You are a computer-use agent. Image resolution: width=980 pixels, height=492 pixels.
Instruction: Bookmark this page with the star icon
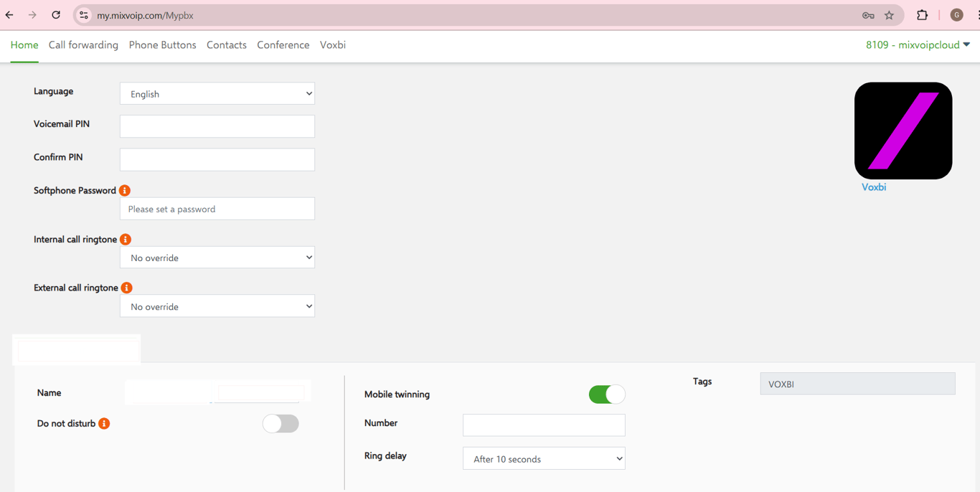[889, 15]
